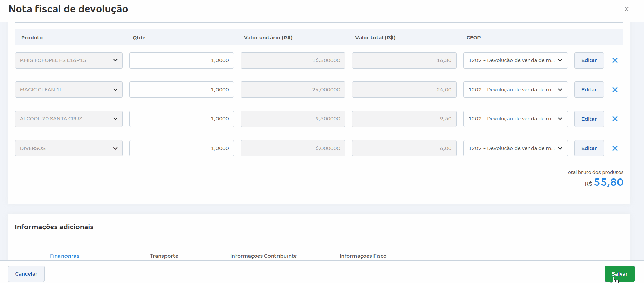Go to the Informações Fisco tab
644x283 pixels.
pos(363,256)
